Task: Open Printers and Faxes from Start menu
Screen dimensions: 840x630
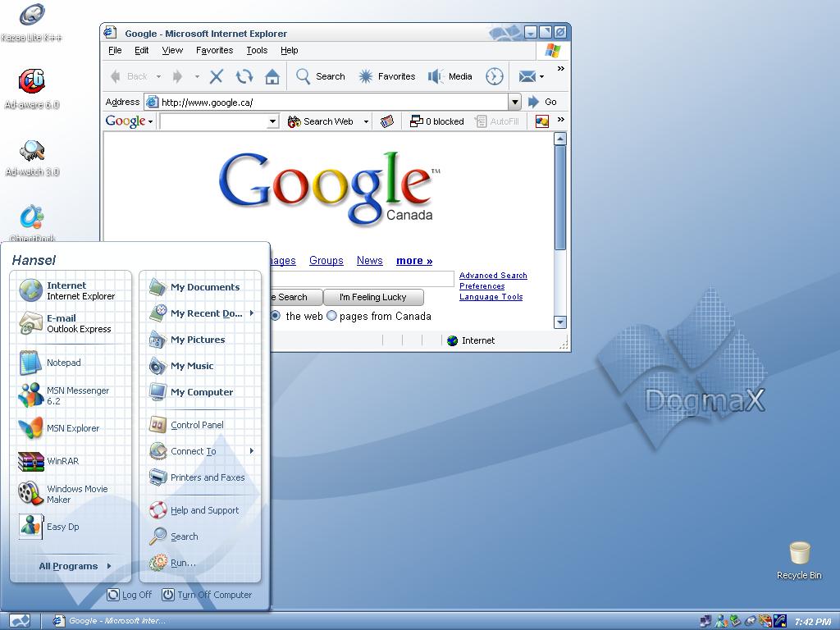Action: point(201,477)
